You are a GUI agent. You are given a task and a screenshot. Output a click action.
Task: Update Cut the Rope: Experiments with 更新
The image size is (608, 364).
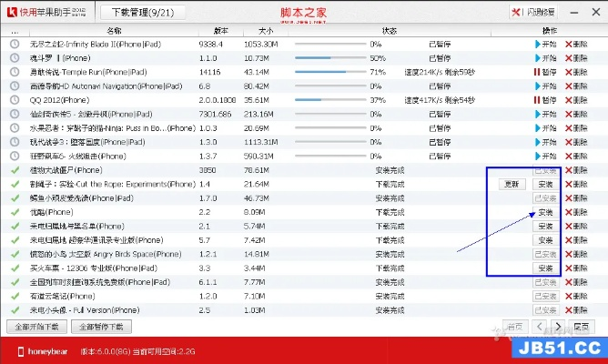tap(513, 184)
